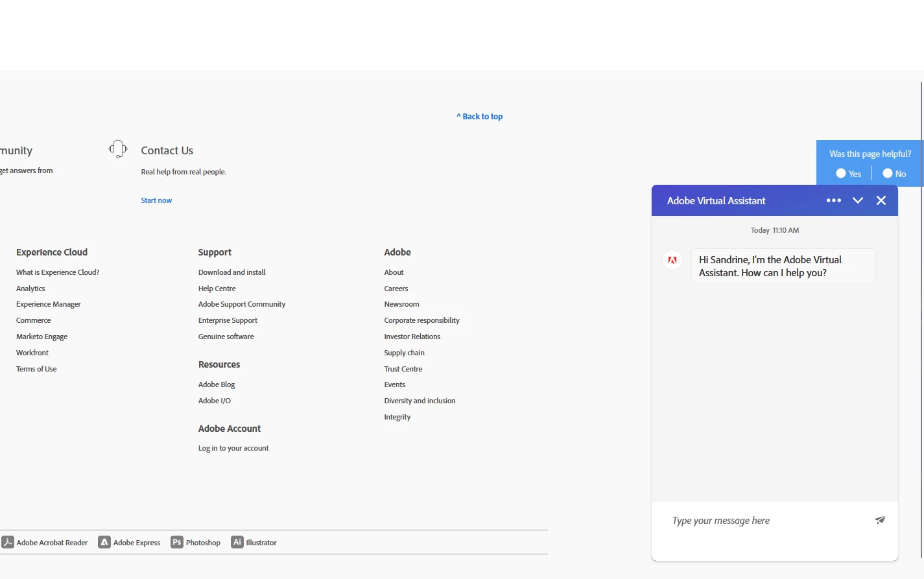The width and height of the screenshot is (924, 579).
Task: Click the Adobe Acrobat Reader icon
Action: pos(8,542)
